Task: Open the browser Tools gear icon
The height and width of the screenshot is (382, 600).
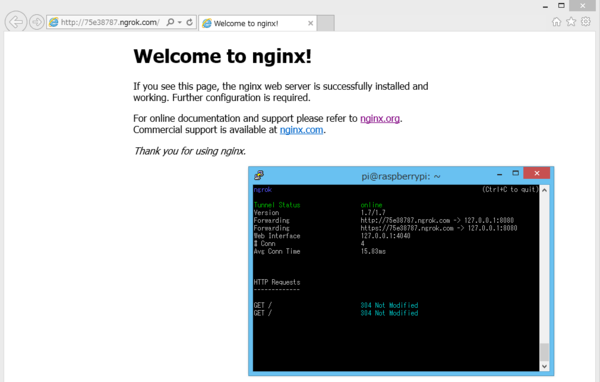Action: coord(585,22)
